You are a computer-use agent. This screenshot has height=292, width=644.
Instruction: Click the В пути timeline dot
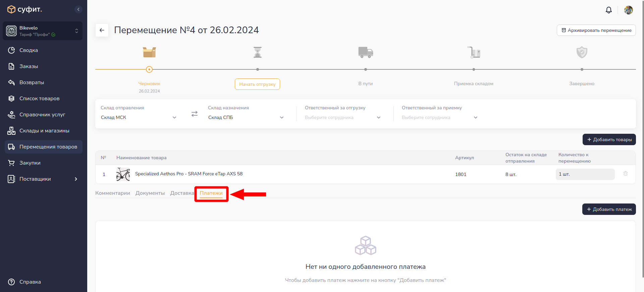[x=366, y=69]
